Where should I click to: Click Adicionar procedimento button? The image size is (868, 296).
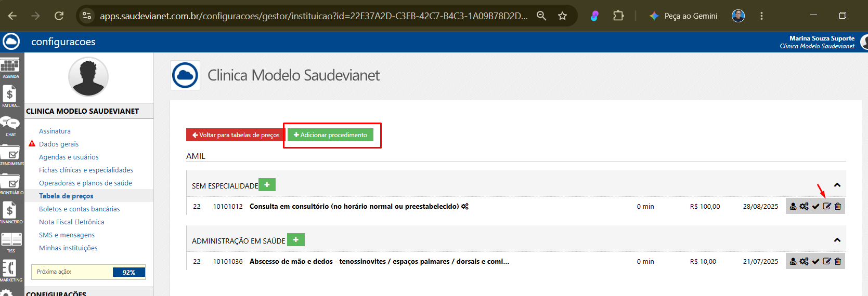coord(330,135)
